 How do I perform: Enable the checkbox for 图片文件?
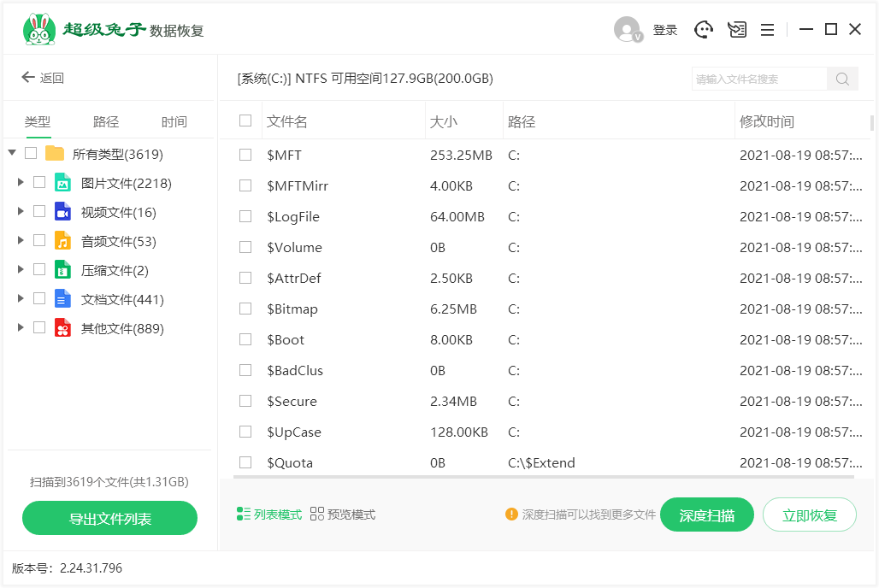click(38, 182)
